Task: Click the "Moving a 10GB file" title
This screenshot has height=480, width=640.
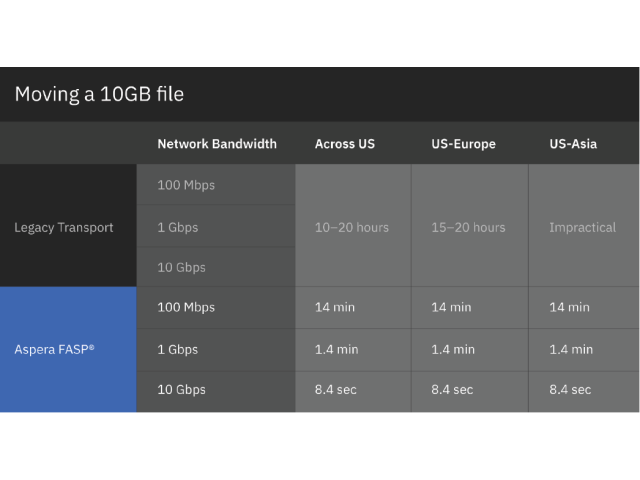Action: (99, 95)
